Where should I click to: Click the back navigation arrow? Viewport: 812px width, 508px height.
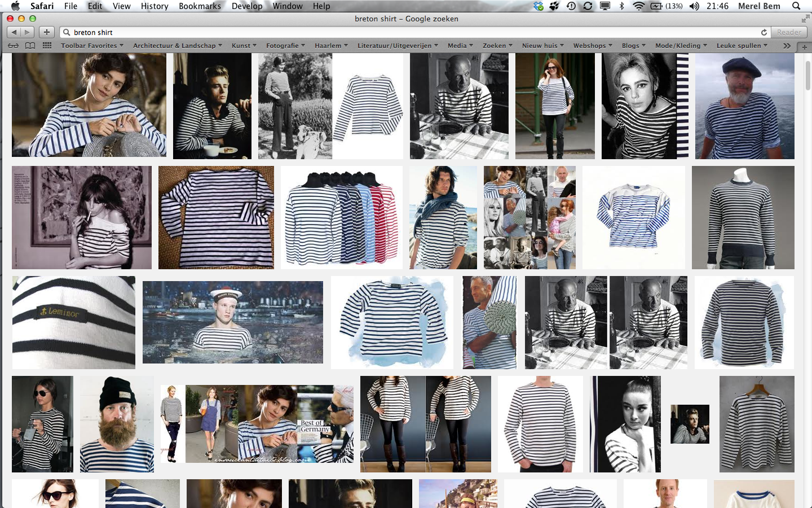[x=14, y=32]
